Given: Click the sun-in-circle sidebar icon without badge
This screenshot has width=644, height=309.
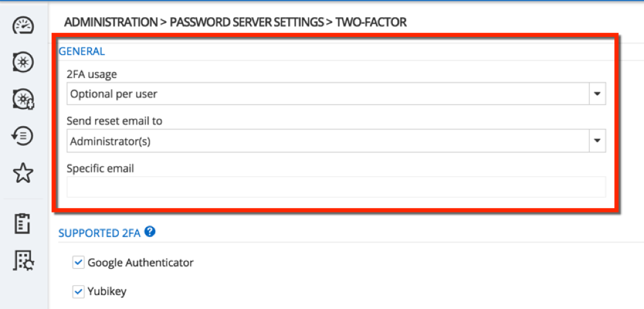Looking at the screenshot, I should click(x=23, y=63).
